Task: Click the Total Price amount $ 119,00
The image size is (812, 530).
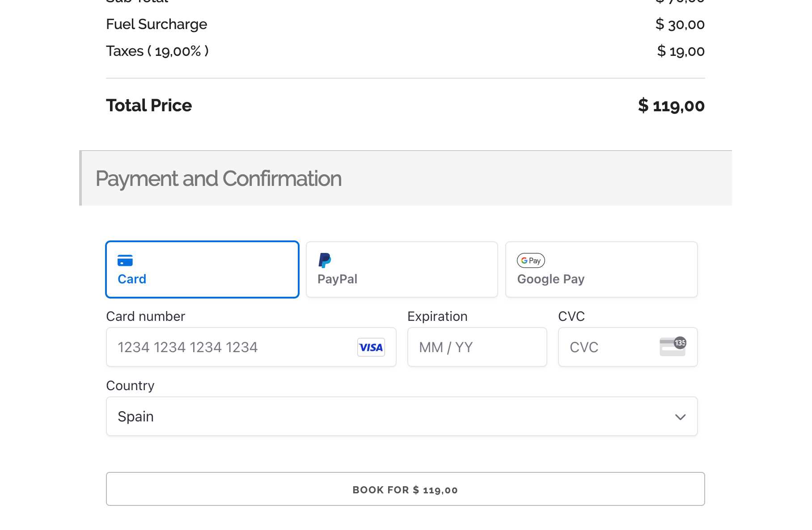Action: click(x=671, y=106)
